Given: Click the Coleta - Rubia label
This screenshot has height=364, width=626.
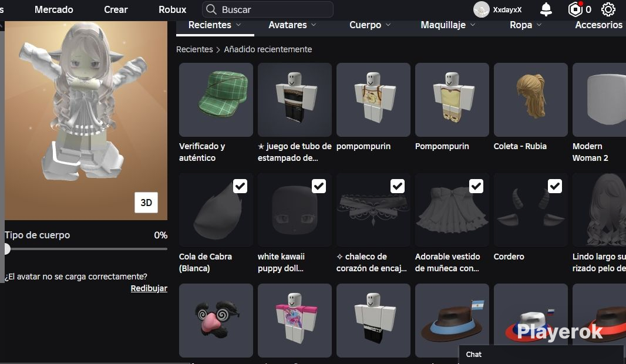Looking at the screenshot, I should tap(520, 146).
